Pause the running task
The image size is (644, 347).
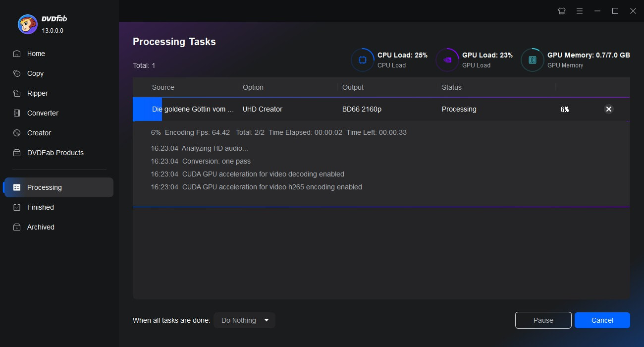543,320
